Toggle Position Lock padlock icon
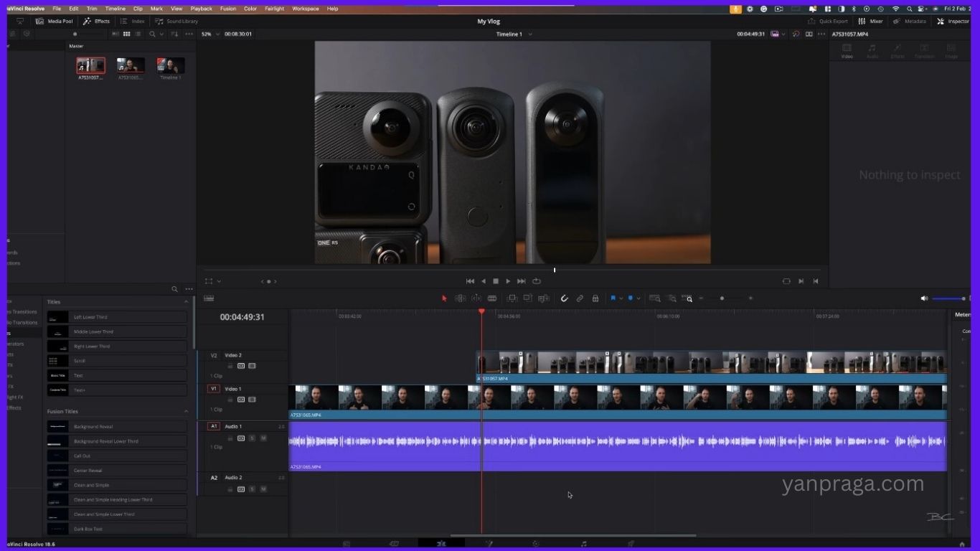This screenshot has height=551, width=980. pos(595,298)
